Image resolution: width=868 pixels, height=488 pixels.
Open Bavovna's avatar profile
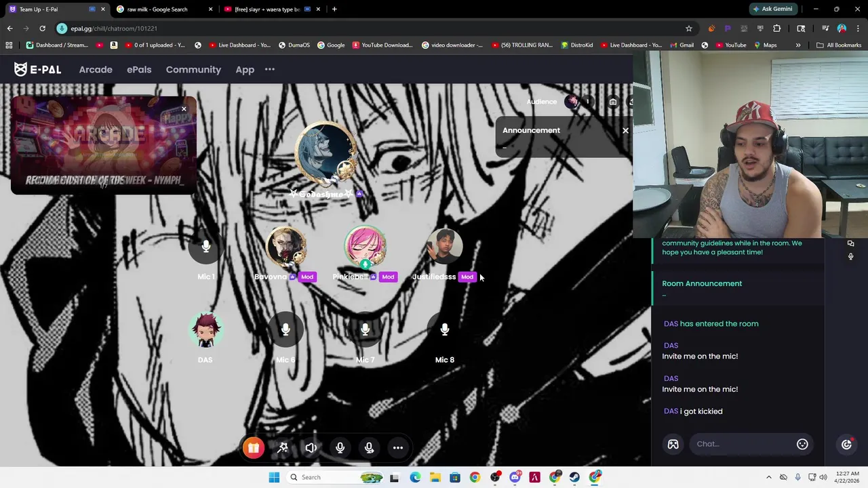pos(285,246)
